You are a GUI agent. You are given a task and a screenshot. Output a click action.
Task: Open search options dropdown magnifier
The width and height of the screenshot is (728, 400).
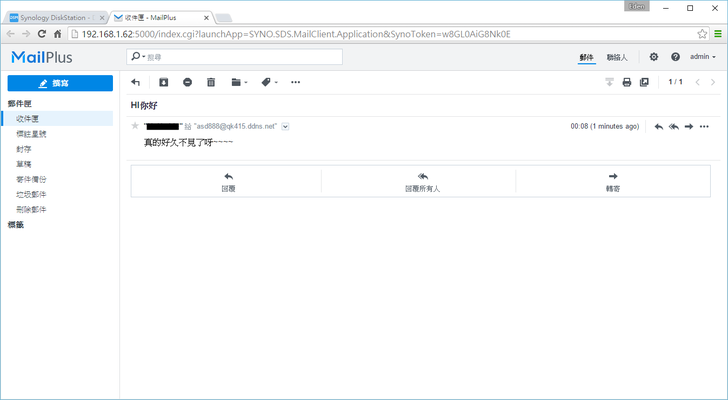pos(138,57)
